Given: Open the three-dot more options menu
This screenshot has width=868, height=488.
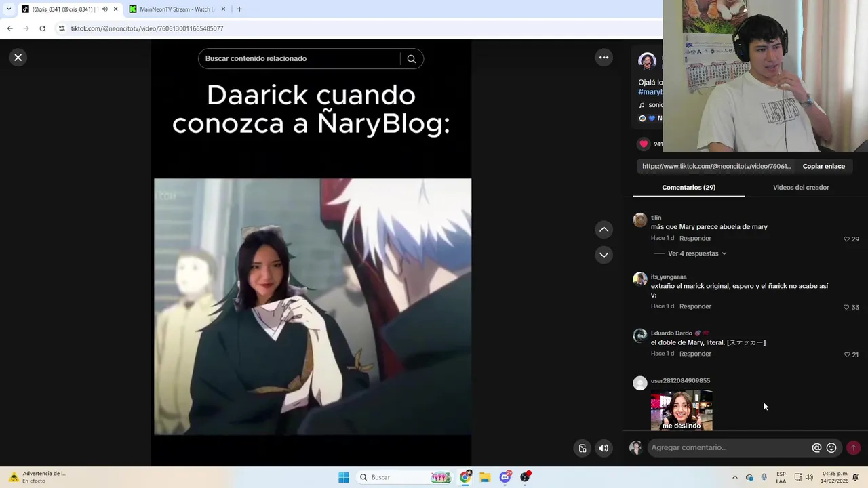Looking at the screenshot, I should [x=604, y=58].
